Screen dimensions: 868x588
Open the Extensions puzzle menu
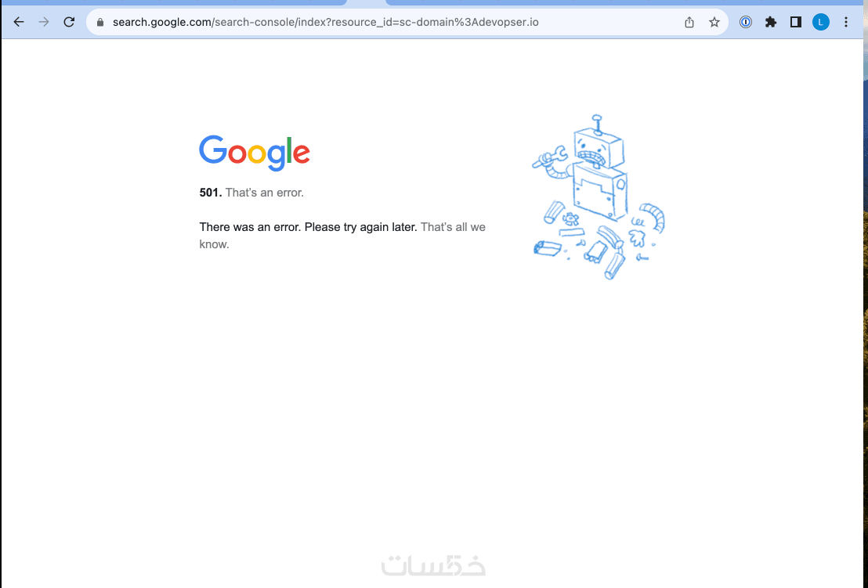[771, 22]
